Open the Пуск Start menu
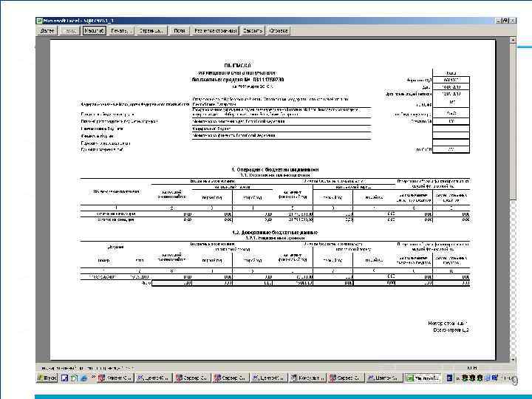The image size is (532, 399). (47, 378)
